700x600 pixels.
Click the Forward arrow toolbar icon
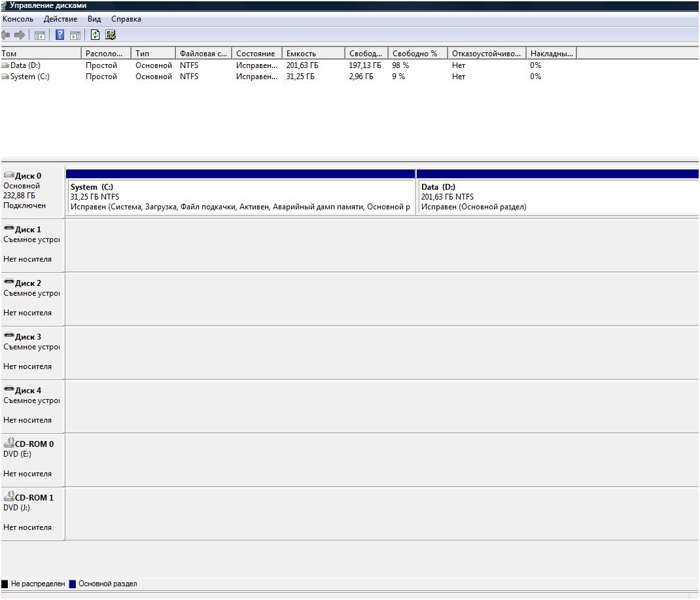[20, 35]
